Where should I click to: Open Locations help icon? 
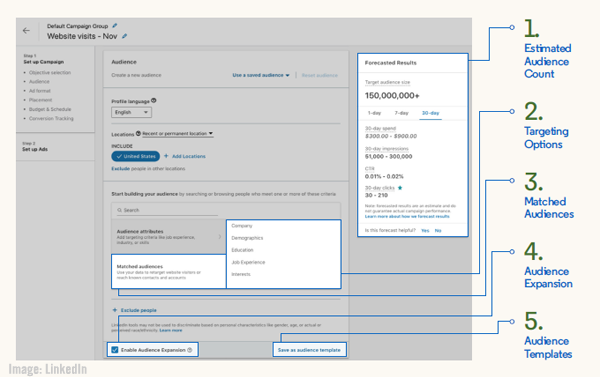pyautogui.click(x=138, y=134)
